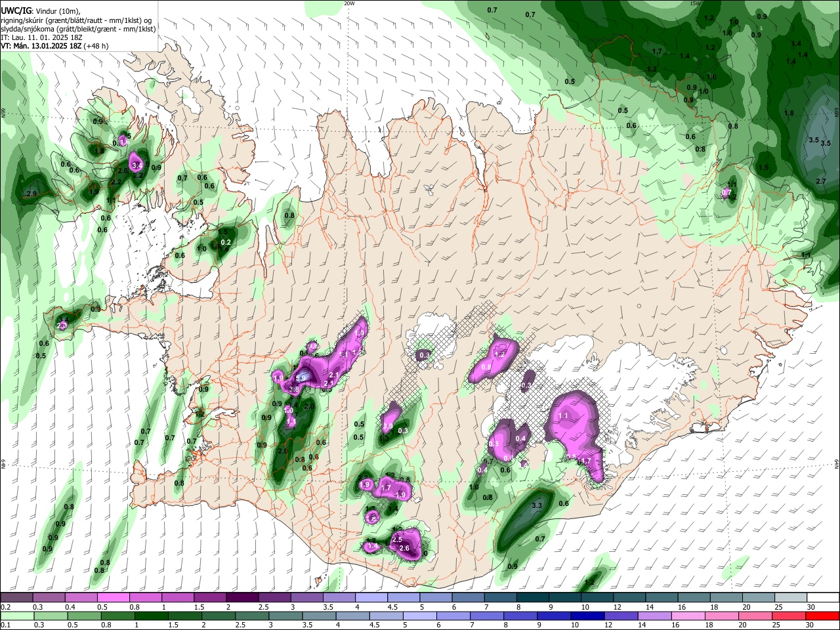Click the '2.6' value in the southern purple blob

(x=404, y=549)
